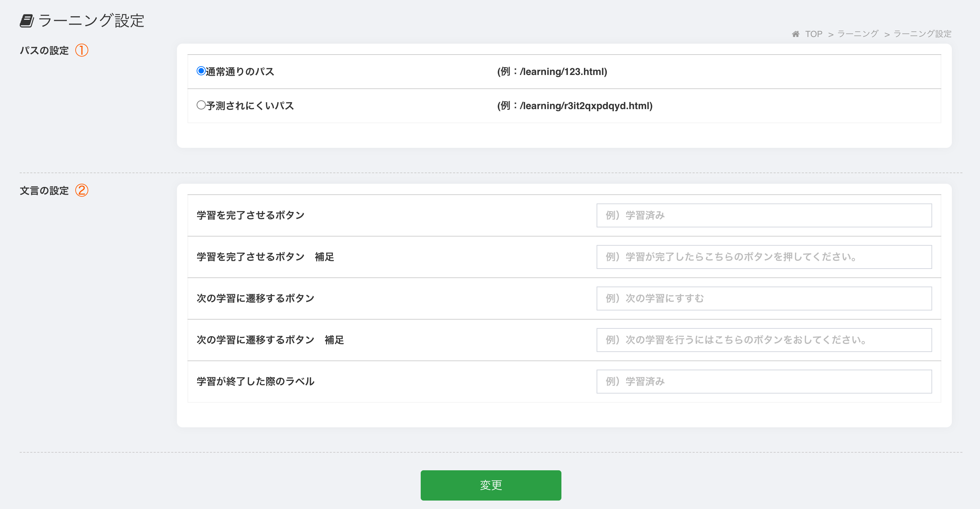
Task: Click the 次の学習に遷移するボタン row label
Action: pos(256,299)
